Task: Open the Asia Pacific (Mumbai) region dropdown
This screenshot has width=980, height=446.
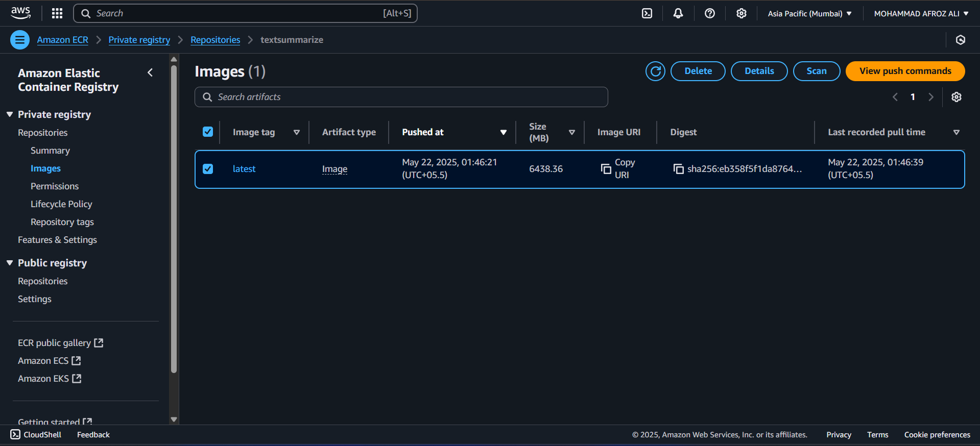Action: point(809,13)
